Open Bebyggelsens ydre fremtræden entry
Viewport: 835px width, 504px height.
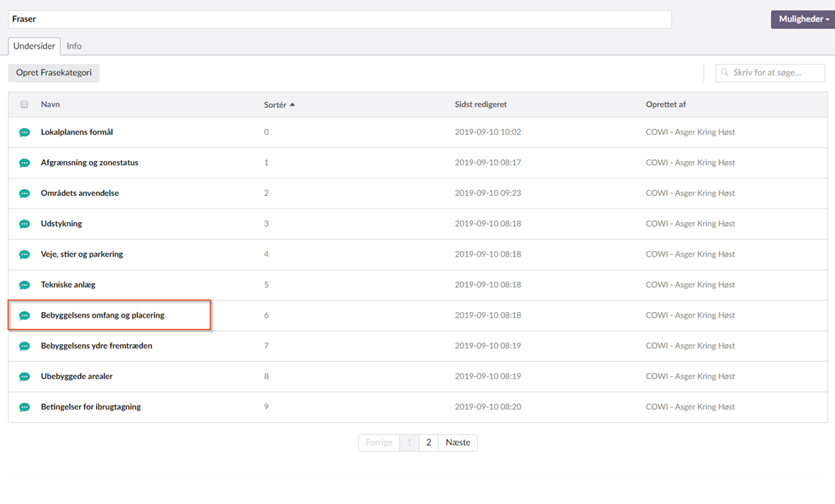tap(96, 346)
